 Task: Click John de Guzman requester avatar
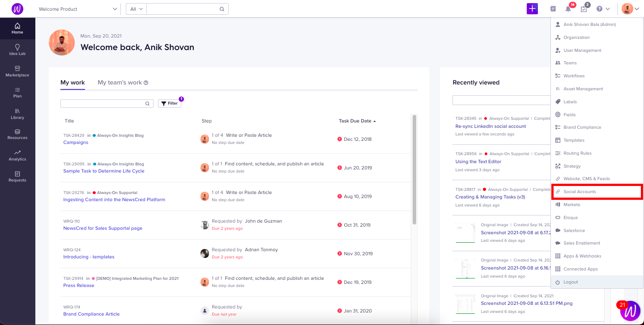(x=205, y=225)
